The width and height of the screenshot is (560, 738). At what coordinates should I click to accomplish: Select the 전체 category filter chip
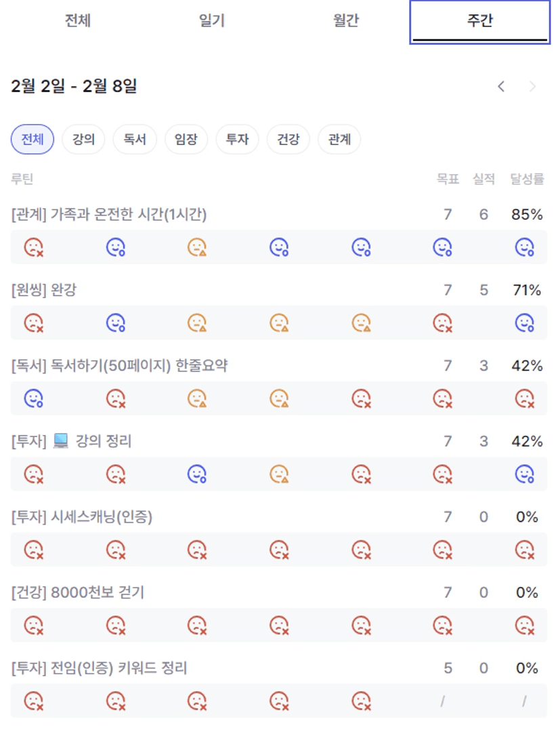[33, 140]
